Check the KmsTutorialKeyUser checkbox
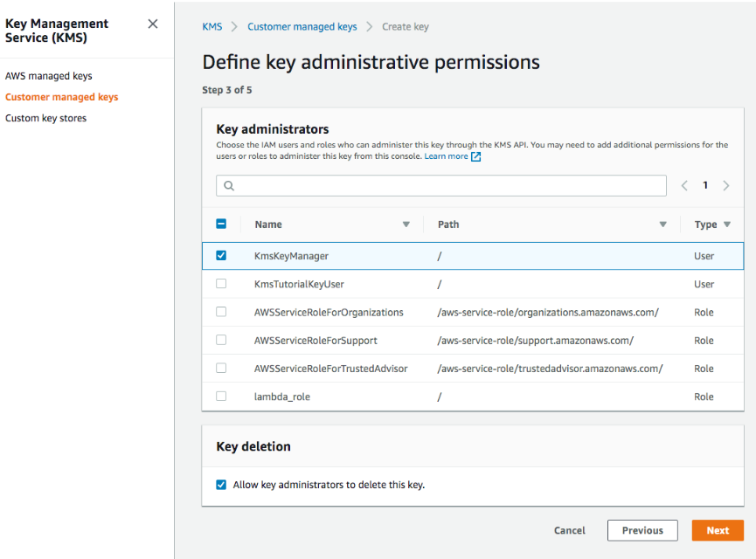Screen dimensions: 756x559 click(x=221, y=284)
